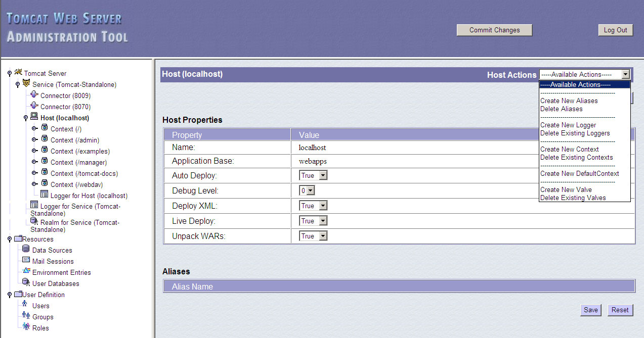Viewport: 644px width, 338px height.
Task: Click the Resources folder icon
Action: 18,238
